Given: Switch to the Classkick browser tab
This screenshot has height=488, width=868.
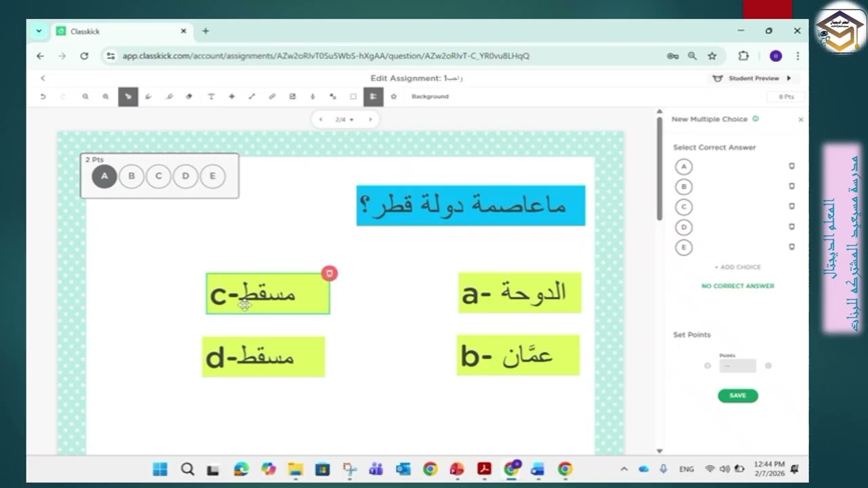Looking at the screenshot, I should (x=122, y=31).
